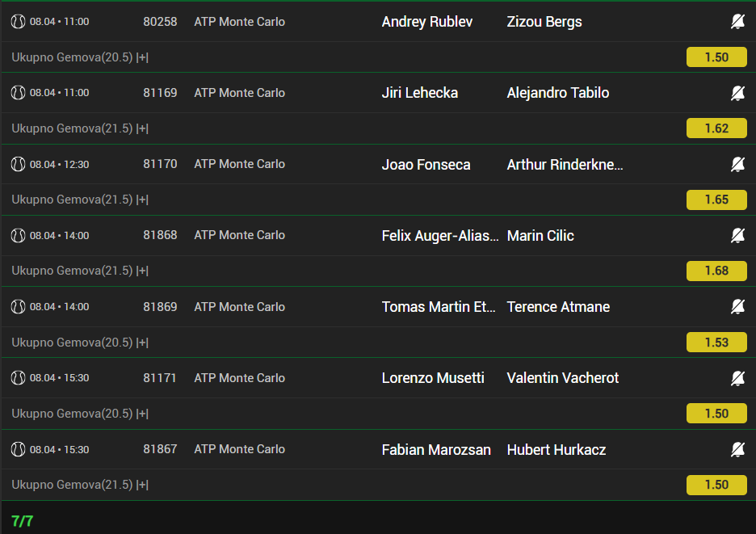Click tennis ball icon beside match 81869
The image size is (756, 534).
[x=19, y=306]
